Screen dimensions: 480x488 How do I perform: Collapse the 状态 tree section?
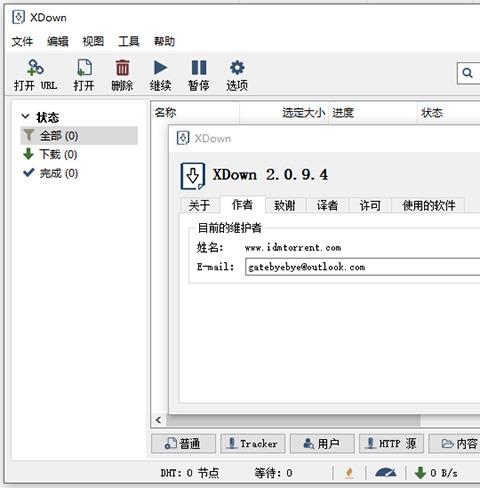25,116
